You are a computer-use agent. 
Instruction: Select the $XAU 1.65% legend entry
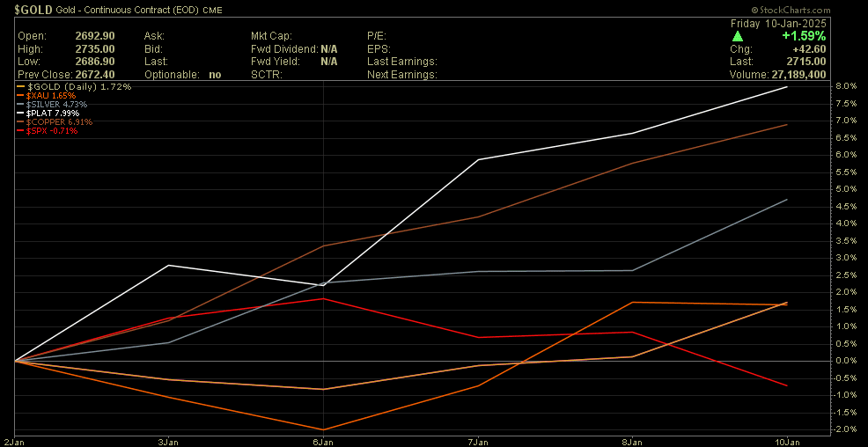47,96
